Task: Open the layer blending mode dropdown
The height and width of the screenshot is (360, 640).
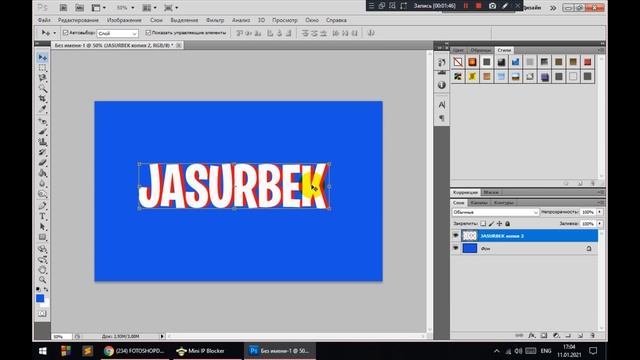Action: [x=496, y=212]
